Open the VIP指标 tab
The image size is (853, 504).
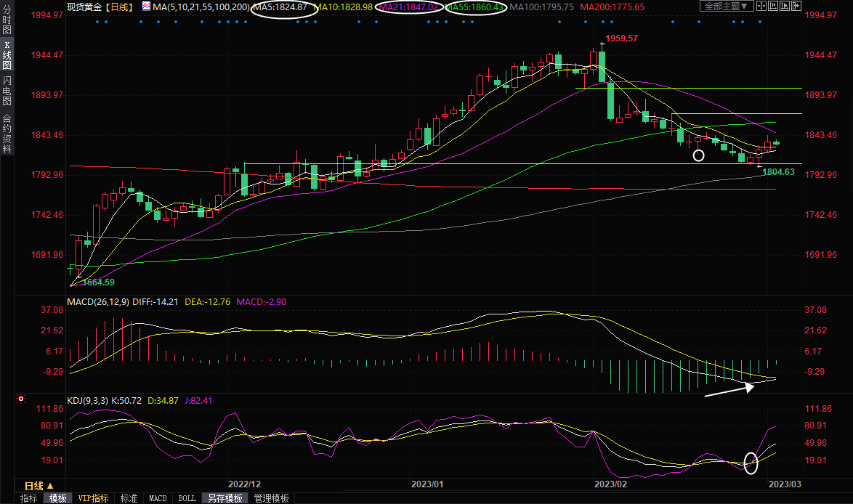coord(94,498)
